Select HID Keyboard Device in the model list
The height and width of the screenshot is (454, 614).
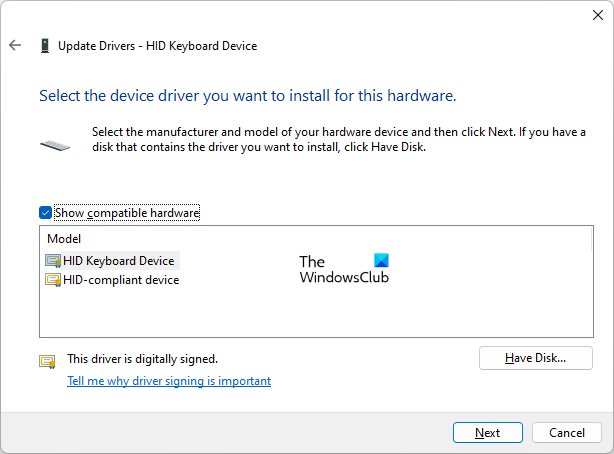point(119,261)
